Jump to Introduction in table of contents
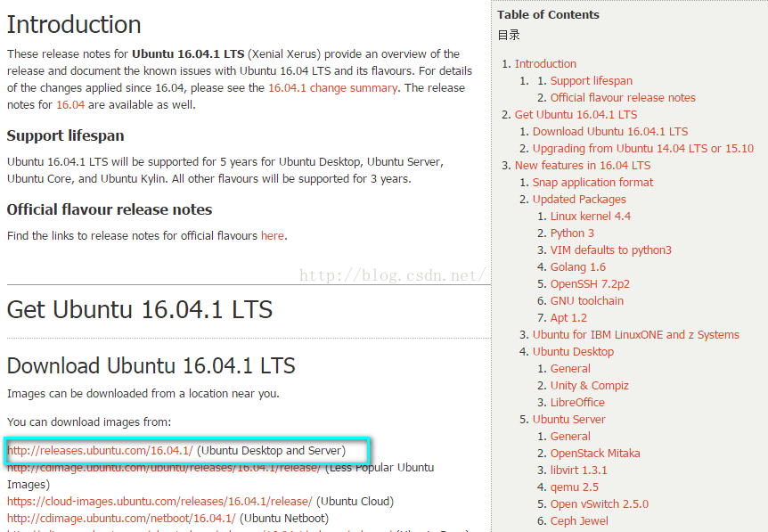768x532 pixels. coord(545,63)
